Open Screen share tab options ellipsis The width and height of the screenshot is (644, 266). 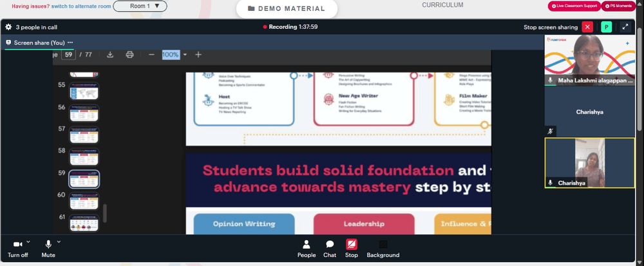click(70, 43)
